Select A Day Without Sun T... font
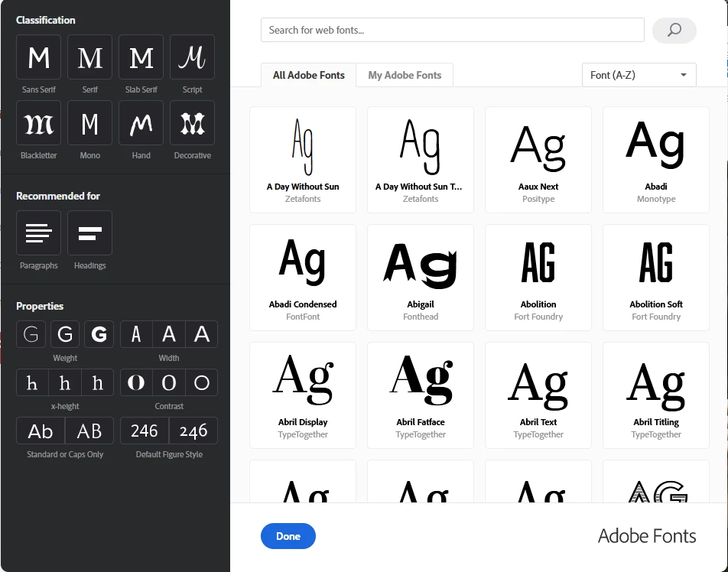Image resolution: width=728 pixels, height=572 pixels. click(420, 160)
